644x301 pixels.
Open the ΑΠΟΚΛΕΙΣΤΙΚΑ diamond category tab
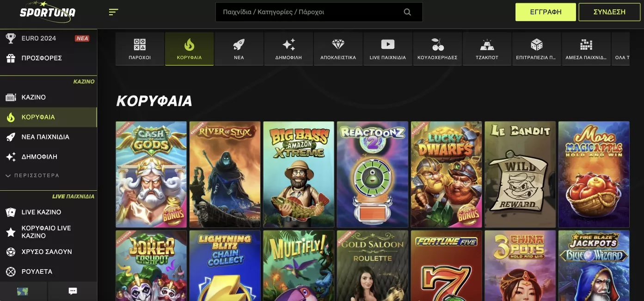click(338, 49)
